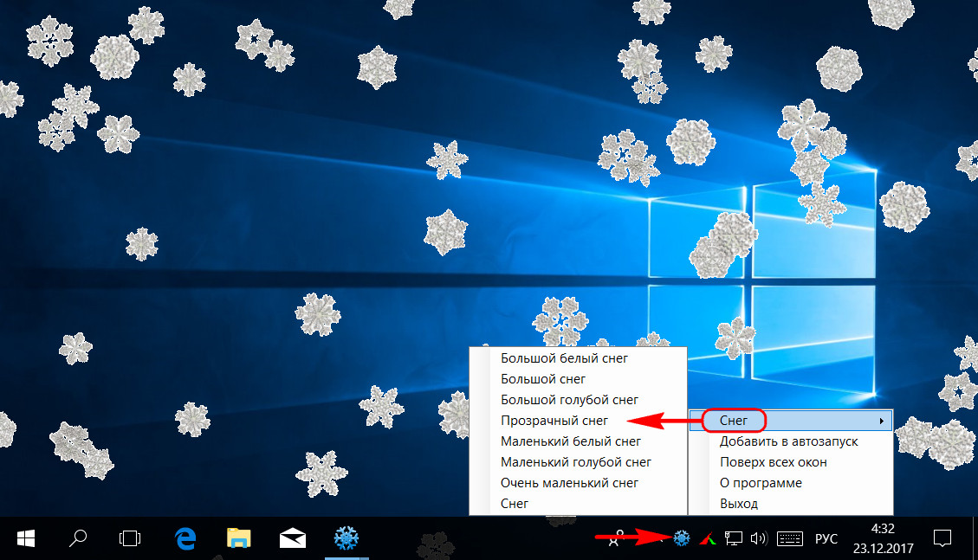Open the Mail app on taskbar

coord(293,538)
